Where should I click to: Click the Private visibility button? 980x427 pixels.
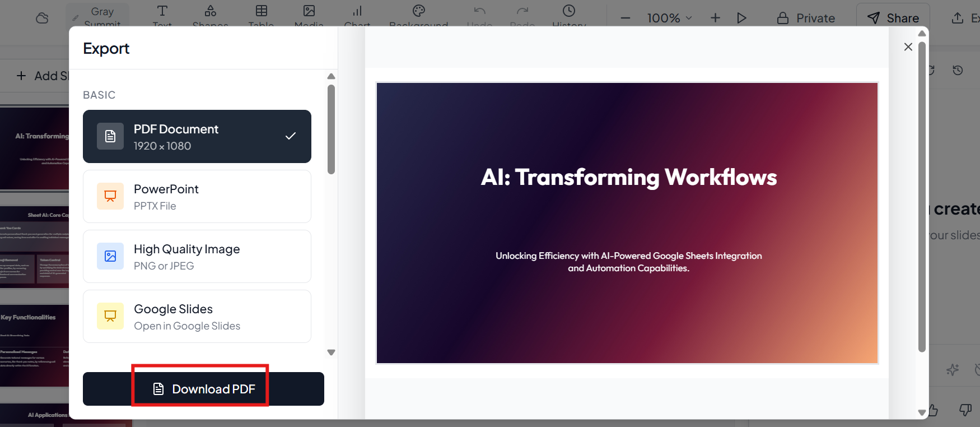pos(806,18)
